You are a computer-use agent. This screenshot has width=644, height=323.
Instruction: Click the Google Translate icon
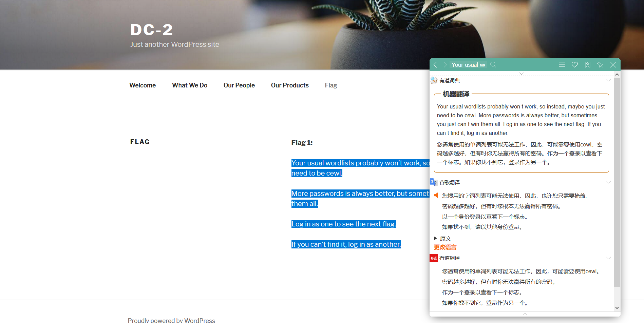coord(434,182)
